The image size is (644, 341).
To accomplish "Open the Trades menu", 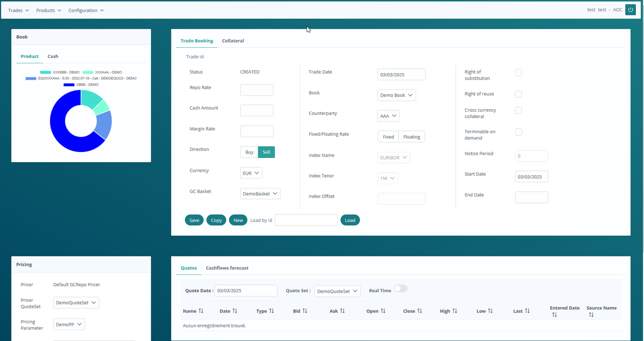I will pos(19,10).
